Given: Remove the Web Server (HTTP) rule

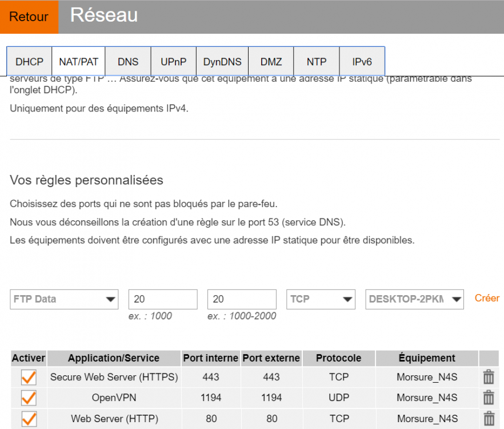Looking at the screenshot, I should point(489,419).
